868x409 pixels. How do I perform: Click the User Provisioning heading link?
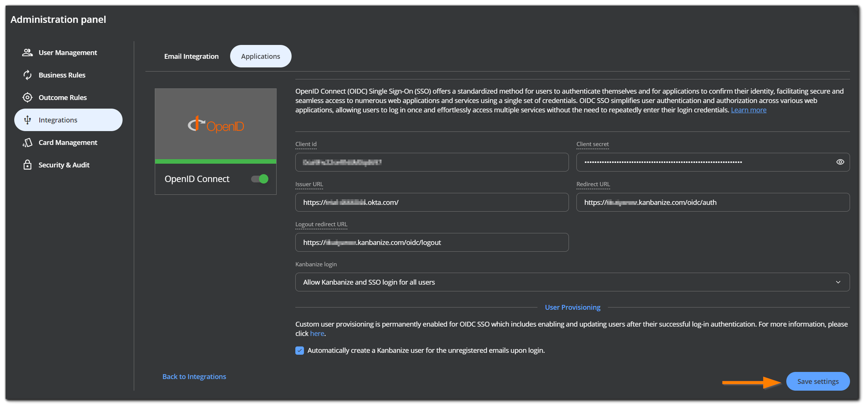[x=572, y=307]
